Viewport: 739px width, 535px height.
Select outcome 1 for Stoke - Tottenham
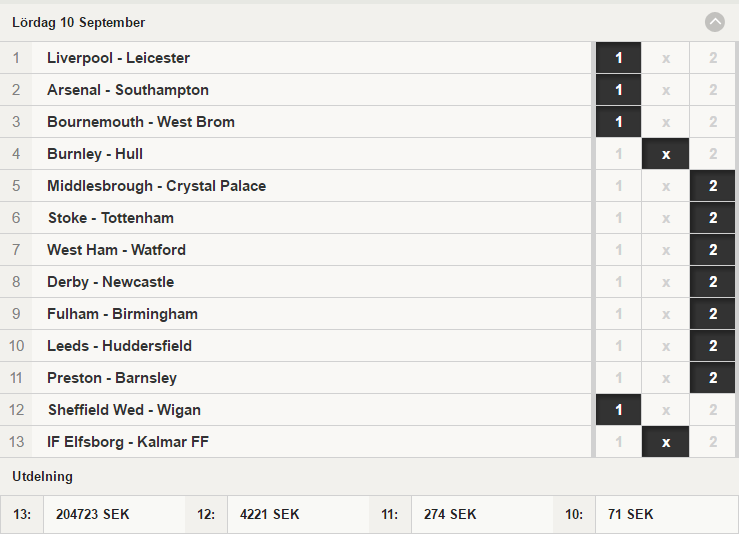[x=618, y=218]
